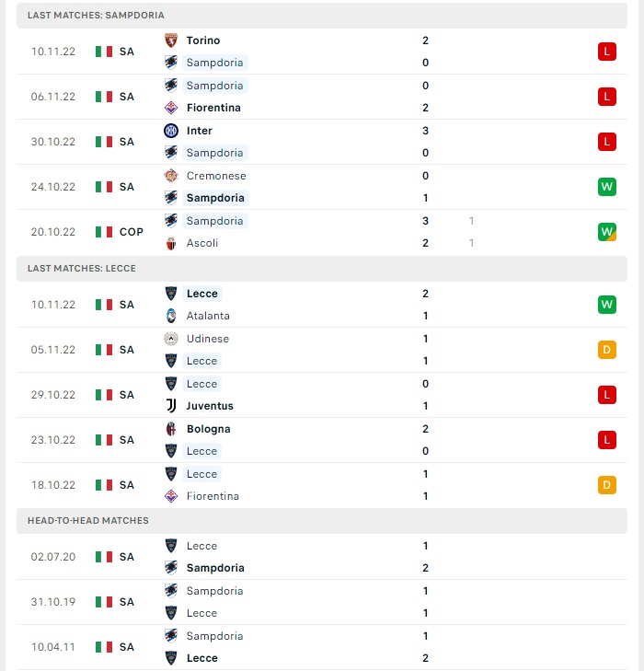Click the Juventus logo icon
Image resolution: width=644 pixels, height=671 pixels.
click(171, 406)
